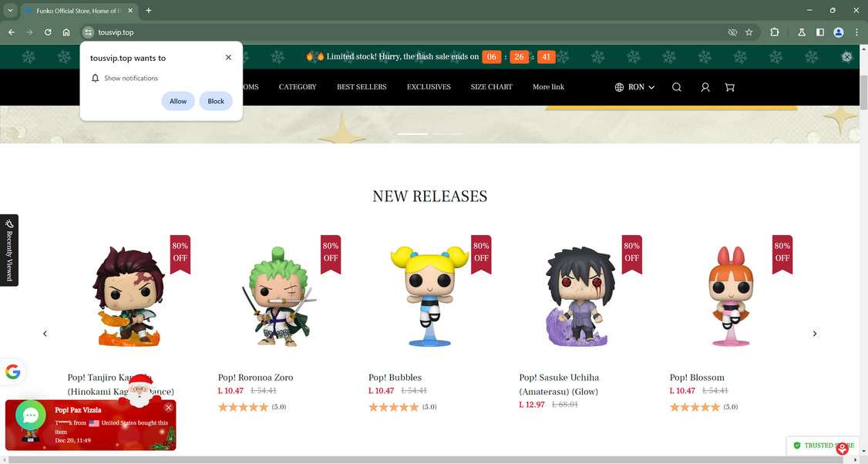The width and height of the screenshot is (868, 464).
Task: Bookmark this page with the star icon
Action: click(x=749, y=32)
